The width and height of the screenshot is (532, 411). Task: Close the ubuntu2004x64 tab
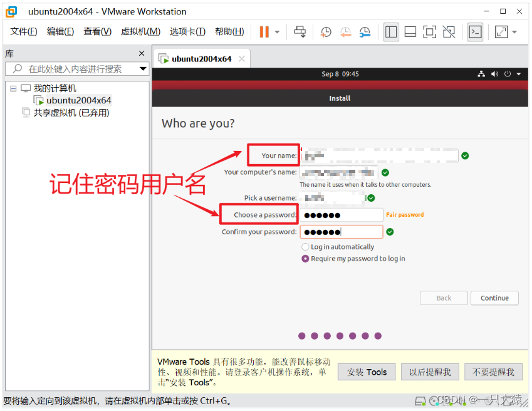[x=242, y=59]
